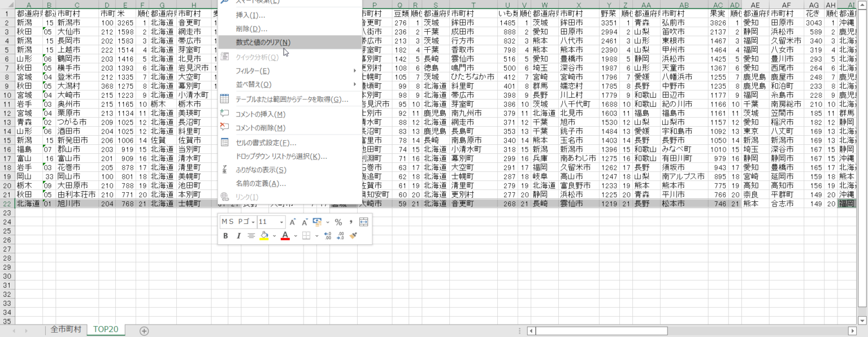Click the increase font size icon
The width and height of the screenshot is (868, 337).
tap(293, 222)
